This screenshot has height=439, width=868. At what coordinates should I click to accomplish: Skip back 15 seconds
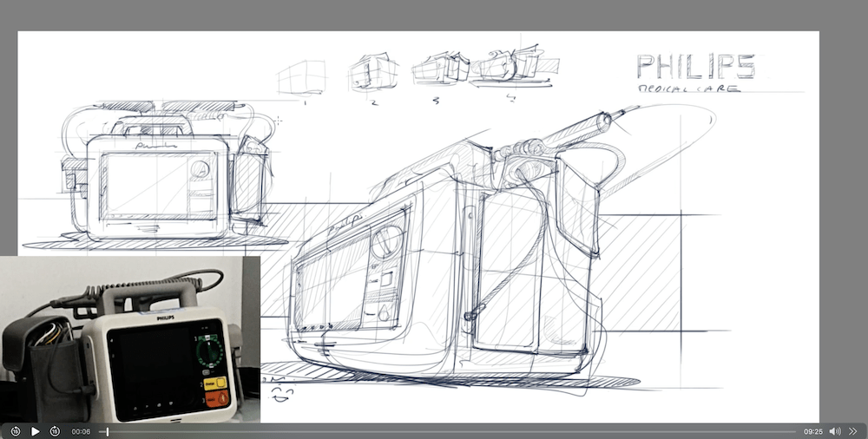(16, 431)
